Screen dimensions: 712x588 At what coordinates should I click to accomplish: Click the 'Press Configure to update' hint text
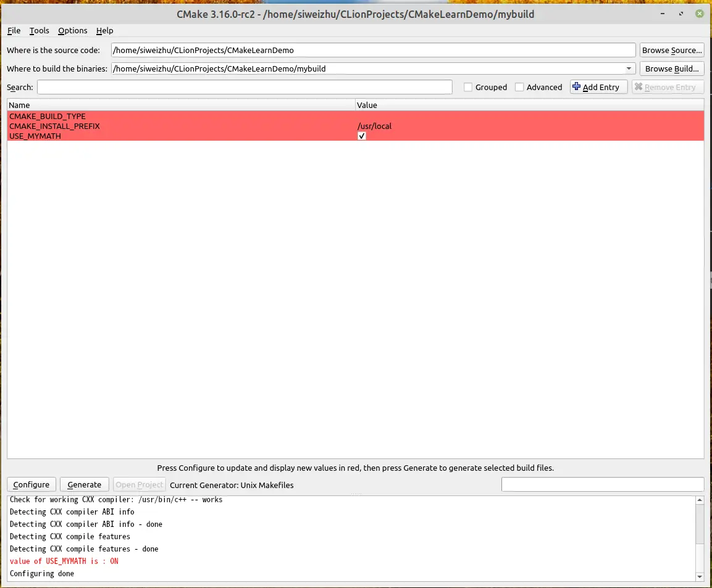[356, 468]
